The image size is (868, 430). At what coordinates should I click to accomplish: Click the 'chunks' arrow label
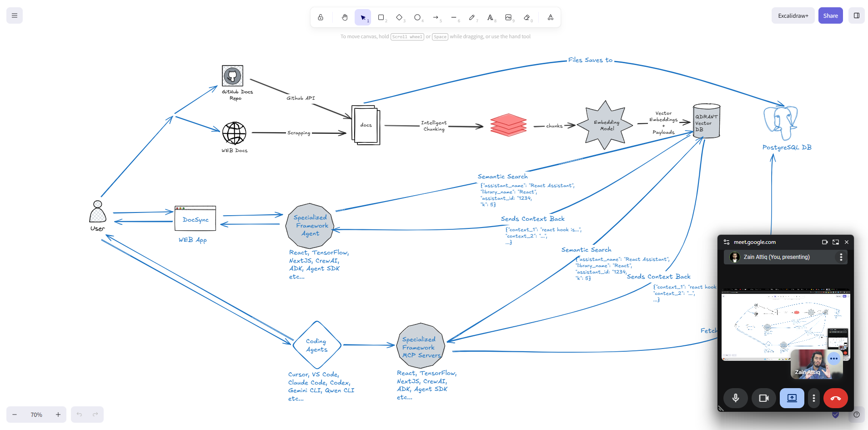[554, 126]
